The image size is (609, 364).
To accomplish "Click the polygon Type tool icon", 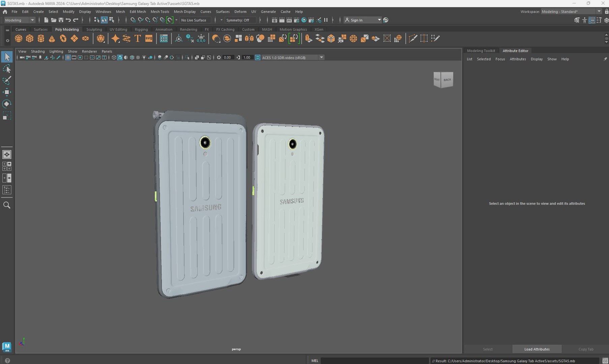I will pyautogui.click(x=138, y=38).
